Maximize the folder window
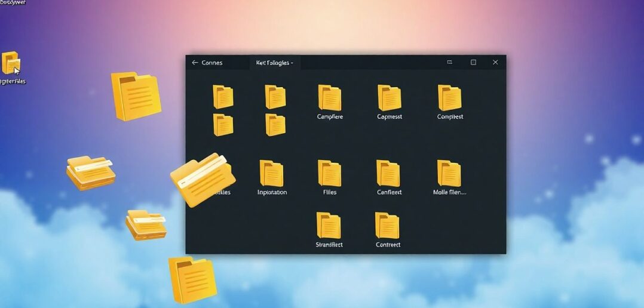 click(473, 63)
